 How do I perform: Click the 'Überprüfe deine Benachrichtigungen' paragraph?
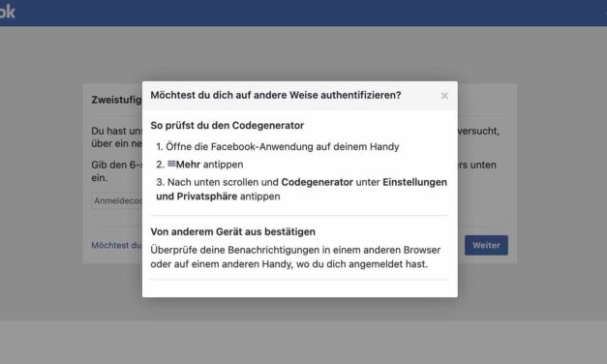coord(295,257)
